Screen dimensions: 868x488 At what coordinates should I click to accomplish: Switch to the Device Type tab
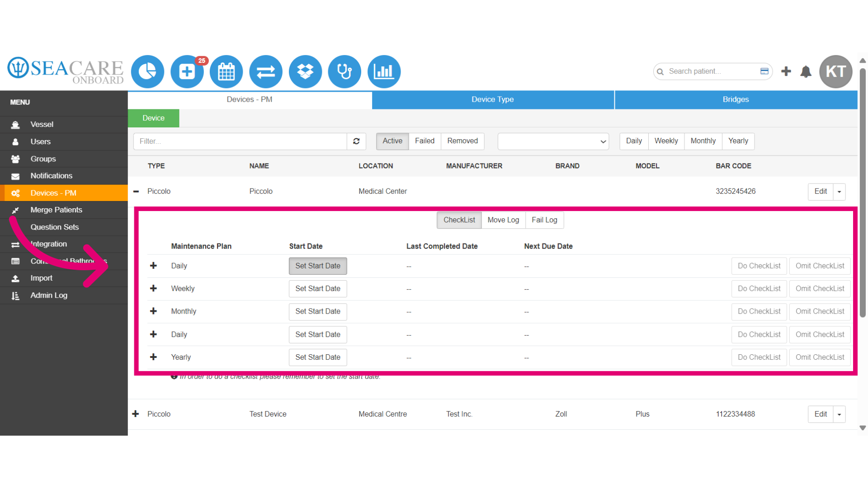pos(493,99)
